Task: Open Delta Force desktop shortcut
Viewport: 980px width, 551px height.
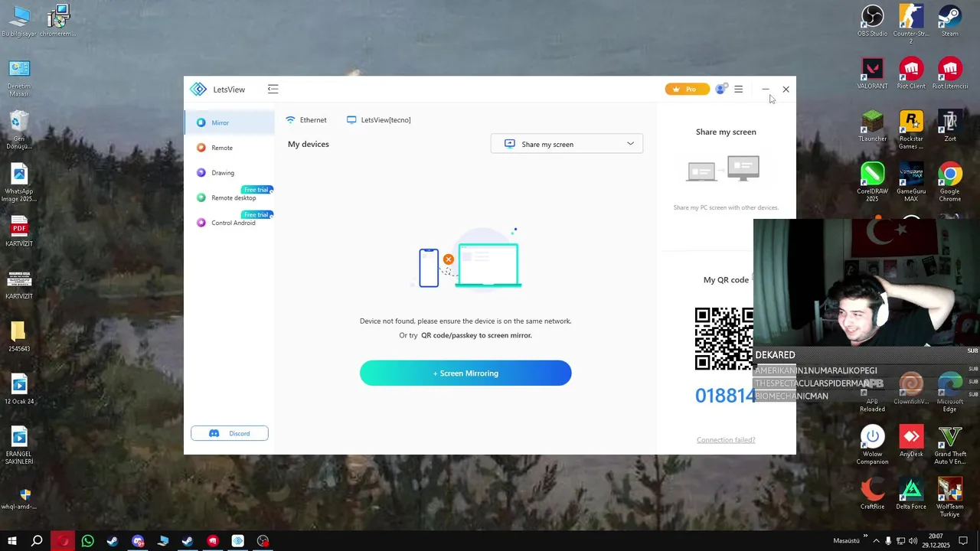Action: coord(911,494)
